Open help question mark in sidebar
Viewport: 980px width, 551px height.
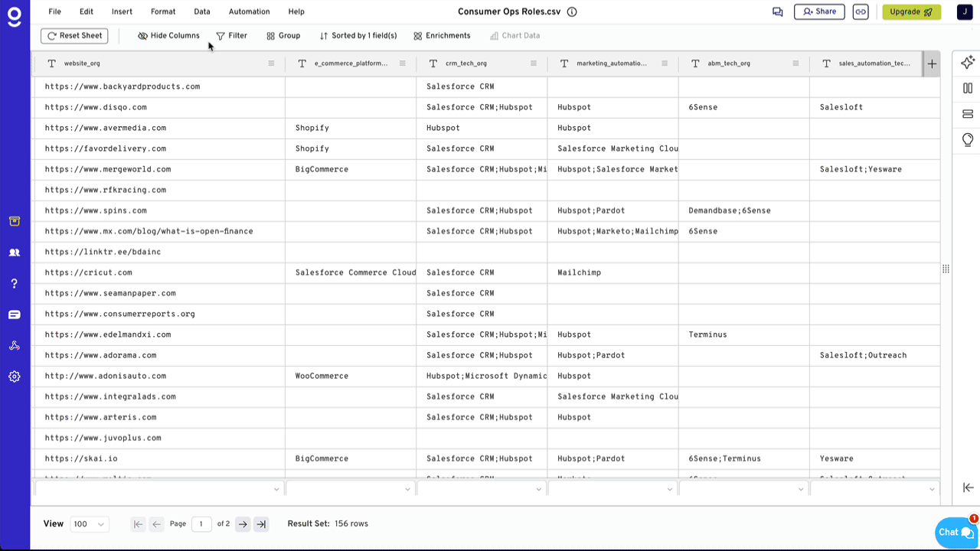[x=15, y=284]
